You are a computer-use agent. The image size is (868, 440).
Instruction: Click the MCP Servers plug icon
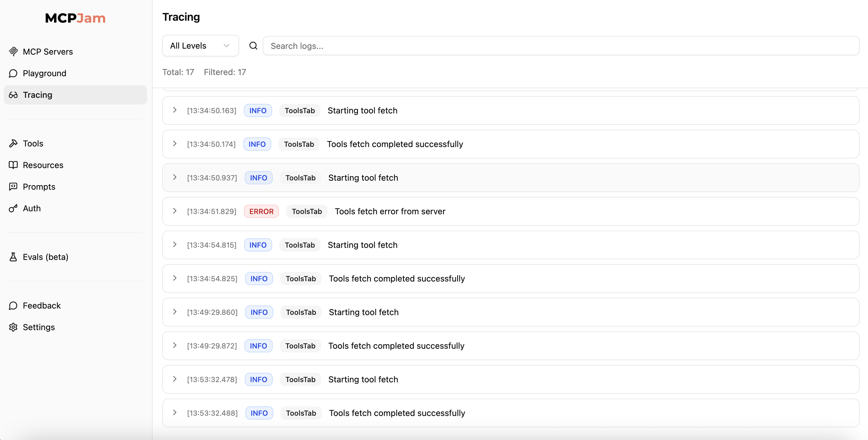point(13,52)
